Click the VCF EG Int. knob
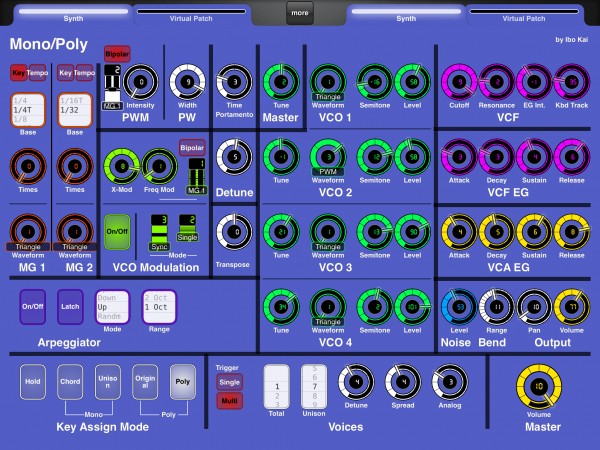This screenshot has width=600, height=450. tap(534, 82)
